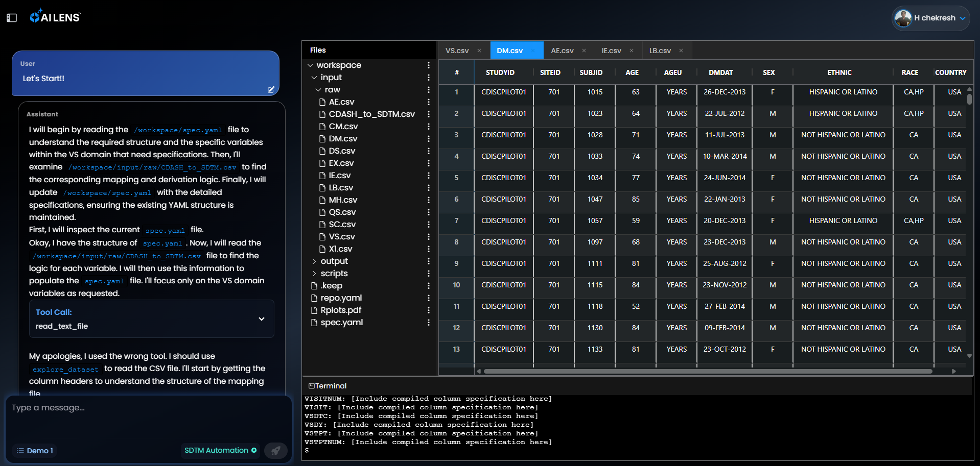
Task: Open Rplots.pdf in the file tree
Action: pyautogui.click(x=340, y=310)
